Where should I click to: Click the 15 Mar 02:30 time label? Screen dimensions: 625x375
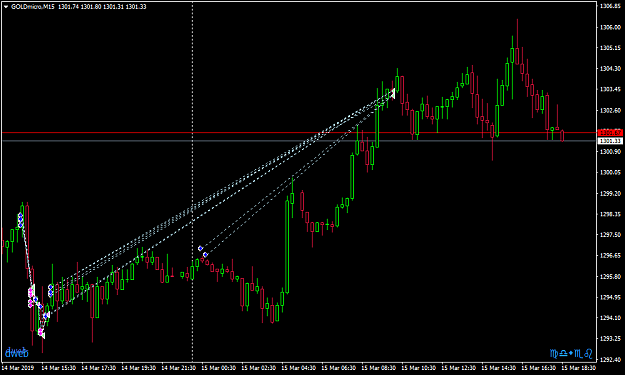click(258, 368)
